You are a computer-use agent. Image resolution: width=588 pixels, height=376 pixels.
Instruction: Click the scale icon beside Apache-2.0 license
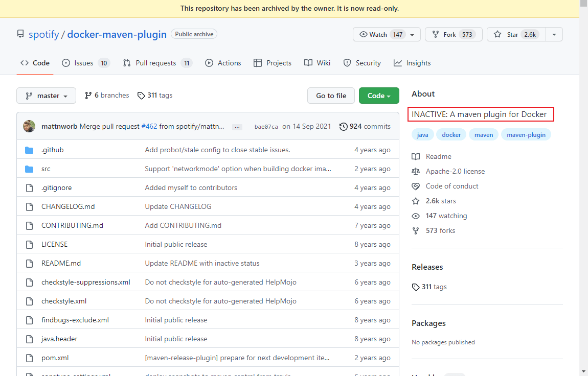click(416, 172)
